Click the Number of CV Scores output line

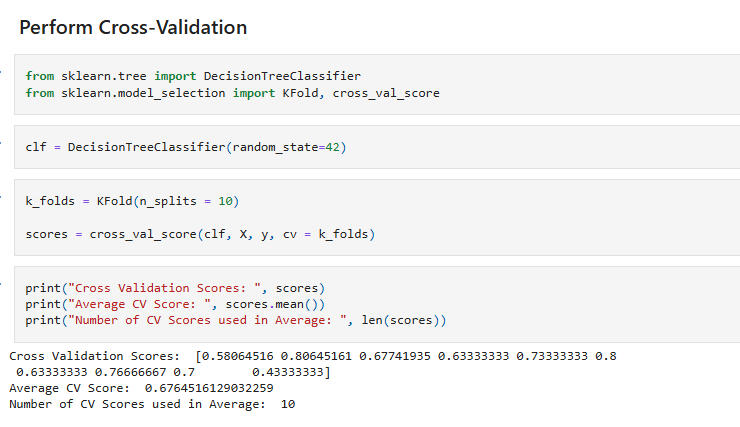(152, 404)
